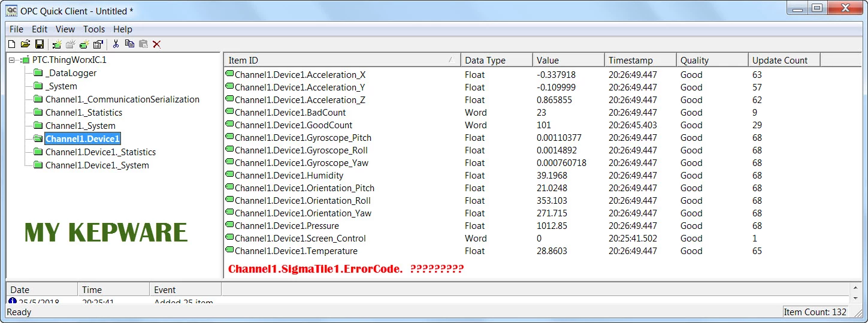Click the Channel1._Statistics folder icon

pyautogui.click(x=38, y=113)
